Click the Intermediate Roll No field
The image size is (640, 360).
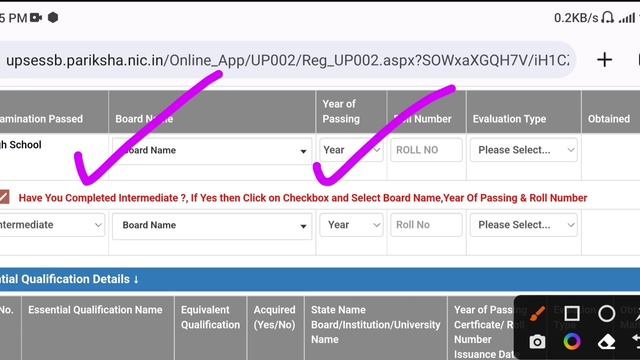426,224
